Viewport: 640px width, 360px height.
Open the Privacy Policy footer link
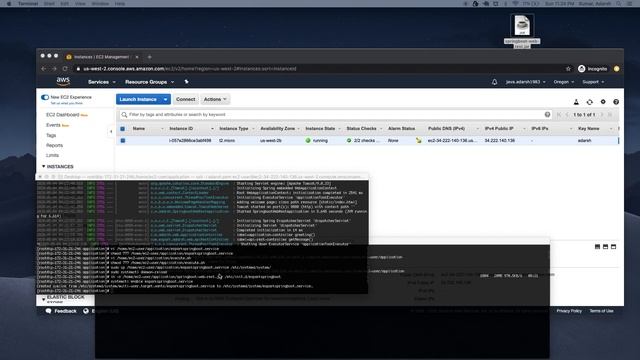tap(569, 311)
